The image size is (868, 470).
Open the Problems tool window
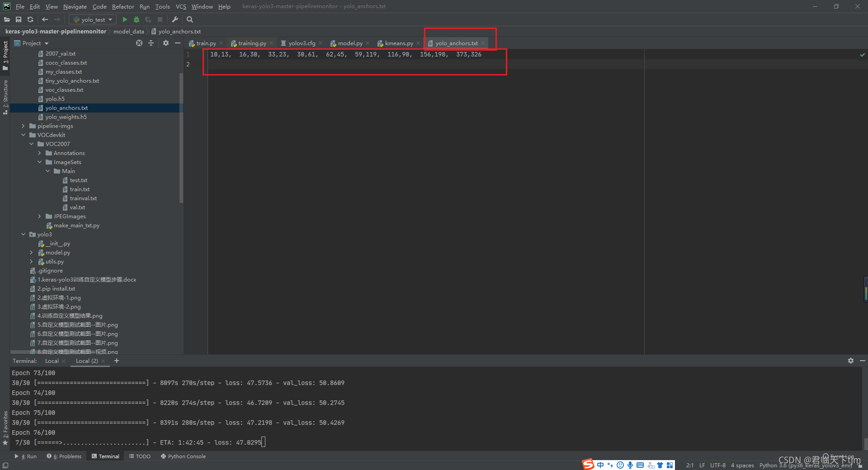click(x=64, y=456)
